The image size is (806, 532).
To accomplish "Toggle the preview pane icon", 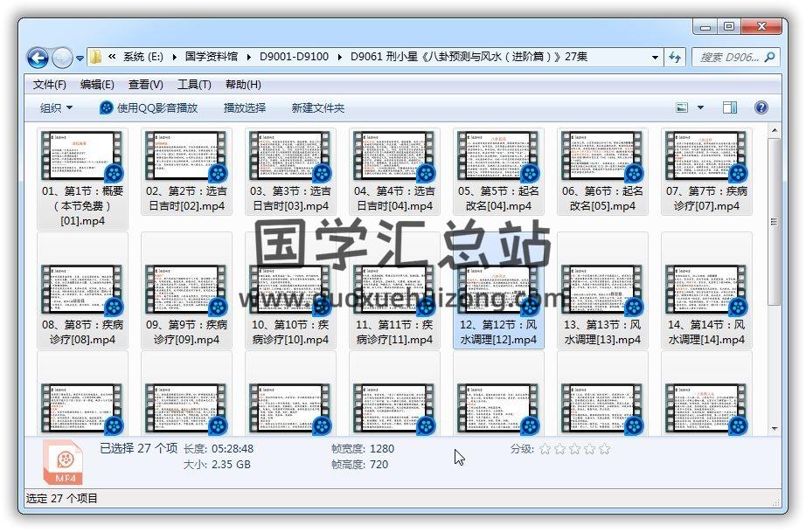I will coord(730,107).
